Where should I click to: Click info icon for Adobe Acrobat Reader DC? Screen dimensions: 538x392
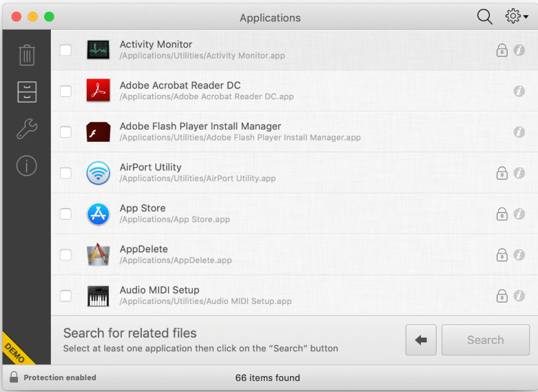coord(519,91)
